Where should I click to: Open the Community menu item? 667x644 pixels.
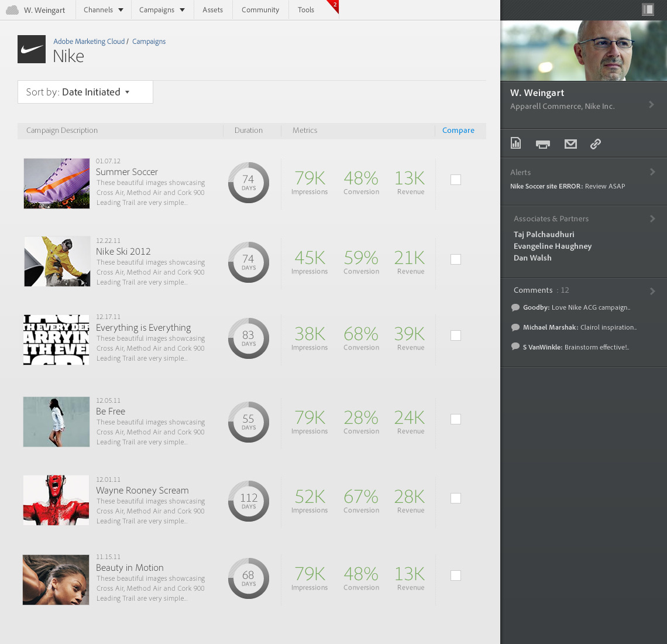click(260, 10)
